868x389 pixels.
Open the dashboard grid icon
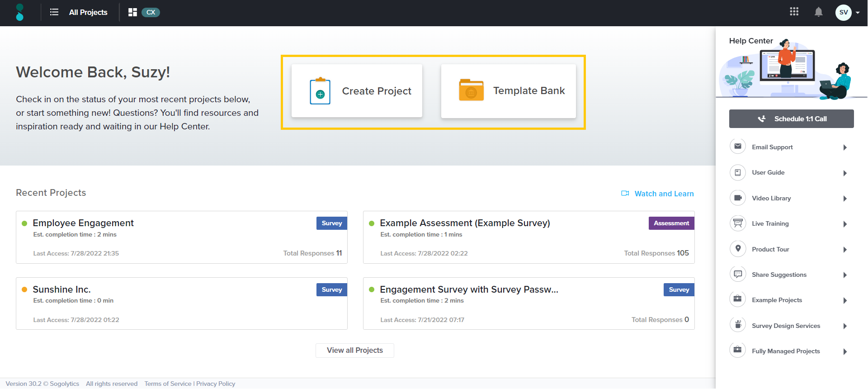[132, 12]
